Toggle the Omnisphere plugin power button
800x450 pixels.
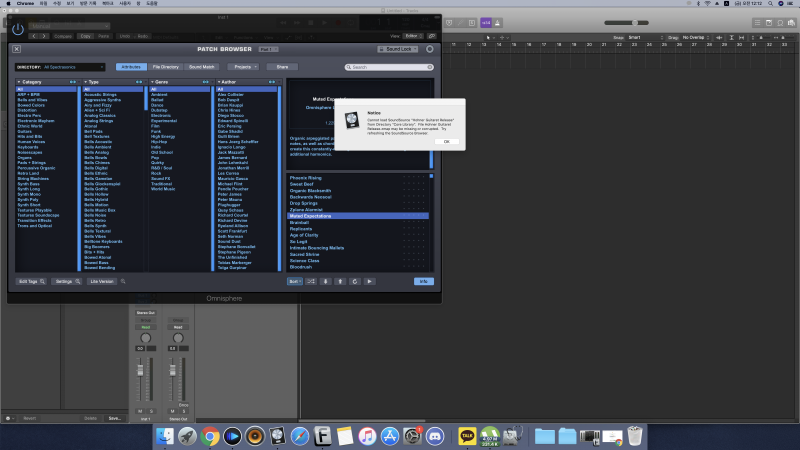point(18,29)
